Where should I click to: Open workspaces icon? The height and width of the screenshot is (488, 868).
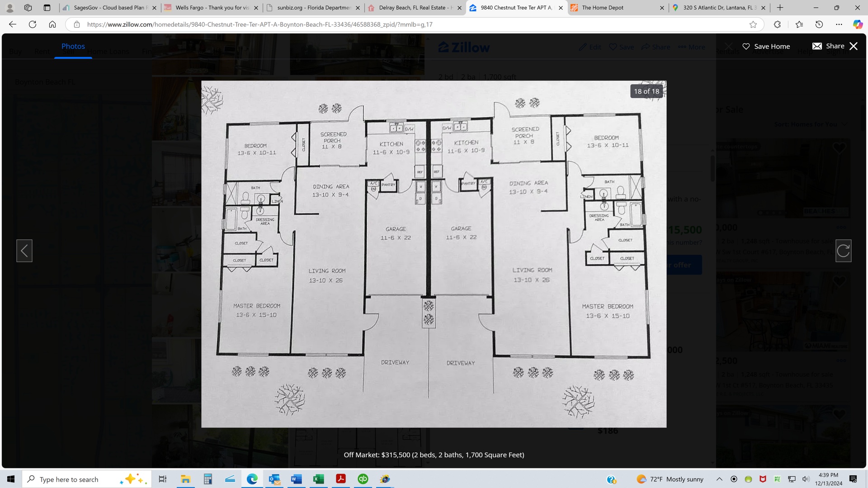tap(28, 8)
